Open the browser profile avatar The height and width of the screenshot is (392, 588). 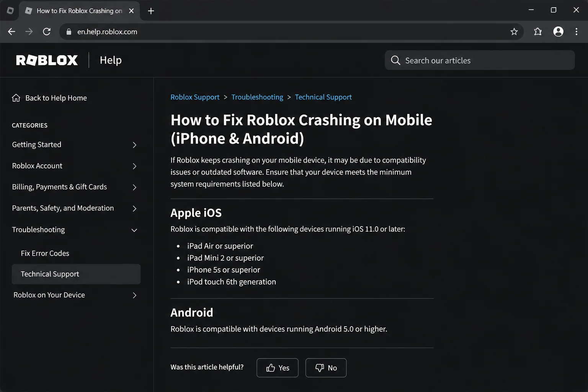[559, 32]
